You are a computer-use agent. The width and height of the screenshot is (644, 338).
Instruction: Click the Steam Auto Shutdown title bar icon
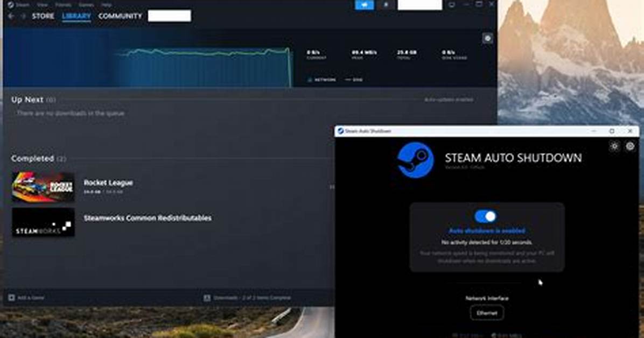(x=340, y=131)
